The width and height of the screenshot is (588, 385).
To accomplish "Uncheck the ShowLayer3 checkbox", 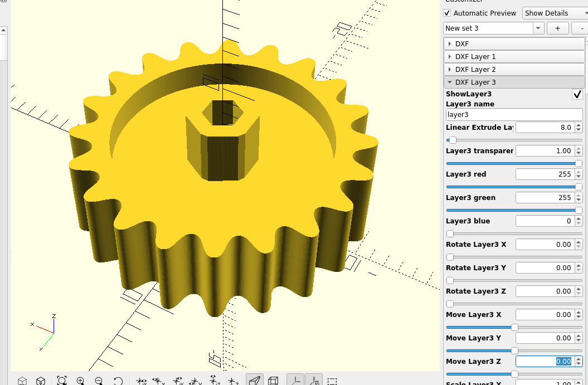I will point(577,94).
